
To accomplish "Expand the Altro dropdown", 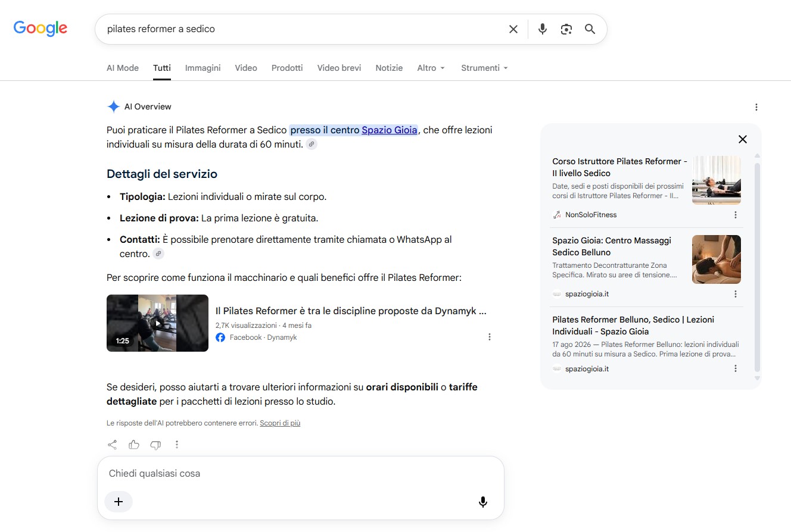I will [431, 68].
